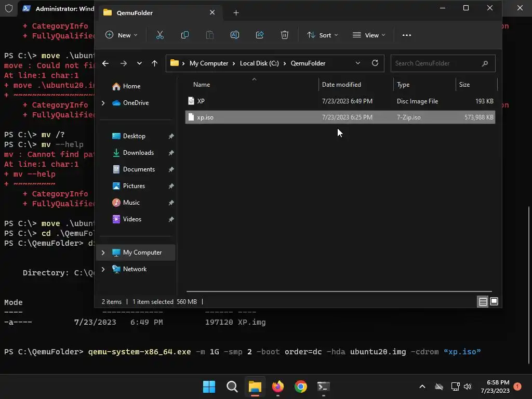Viewport: 532px width, 399px height.
Task: Click the Delete trash icon
Action: coord(285,35)
